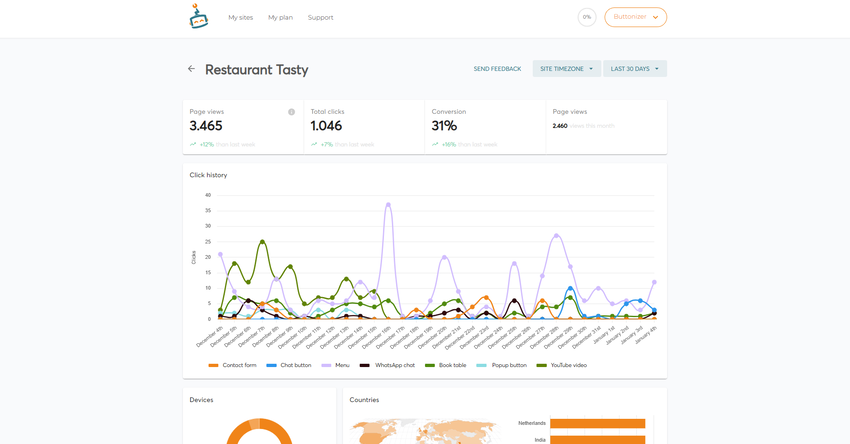Open My sites in navigation

click(x=240, y=17)
